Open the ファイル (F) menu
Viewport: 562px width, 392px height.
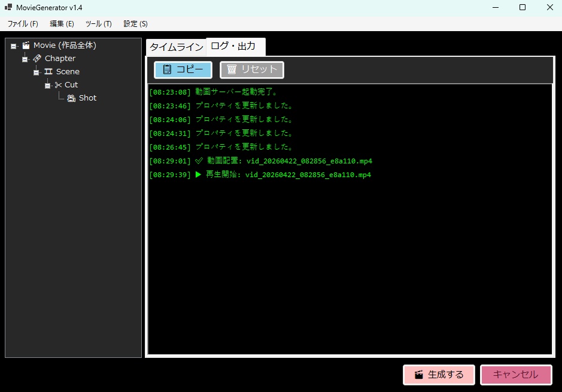click(23, 24)
